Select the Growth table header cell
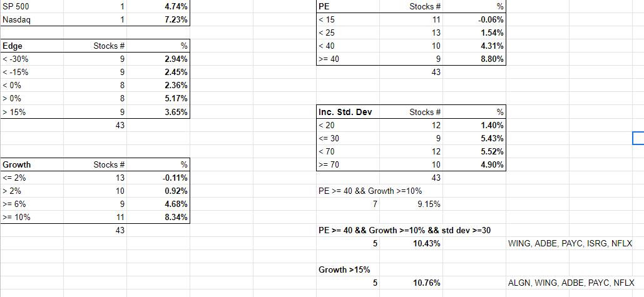Image resolution: width=644 pixels, height=297 pixels. pyautogui.click(x=31, y=164)
